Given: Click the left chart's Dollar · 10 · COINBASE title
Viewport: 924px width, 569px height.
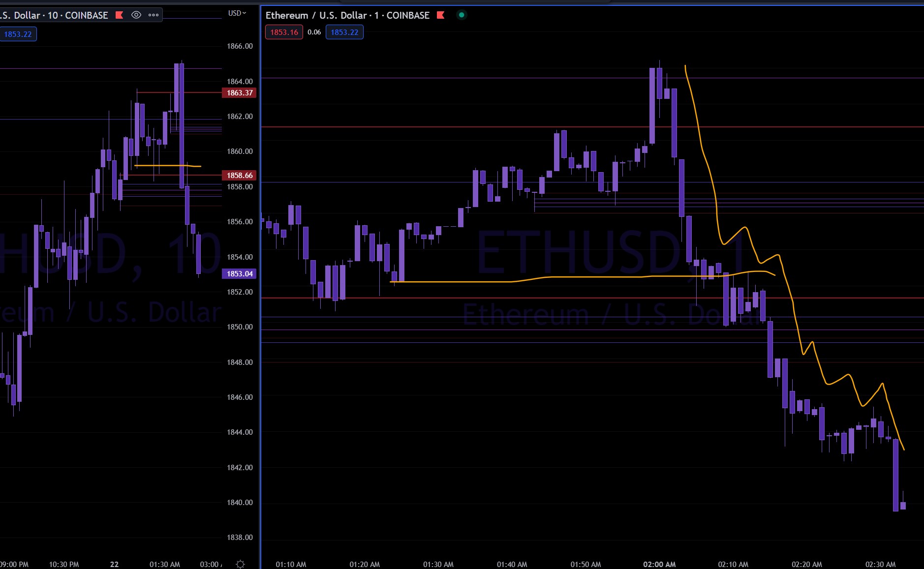Looking at the screenshot, I should tap(54, 15).
